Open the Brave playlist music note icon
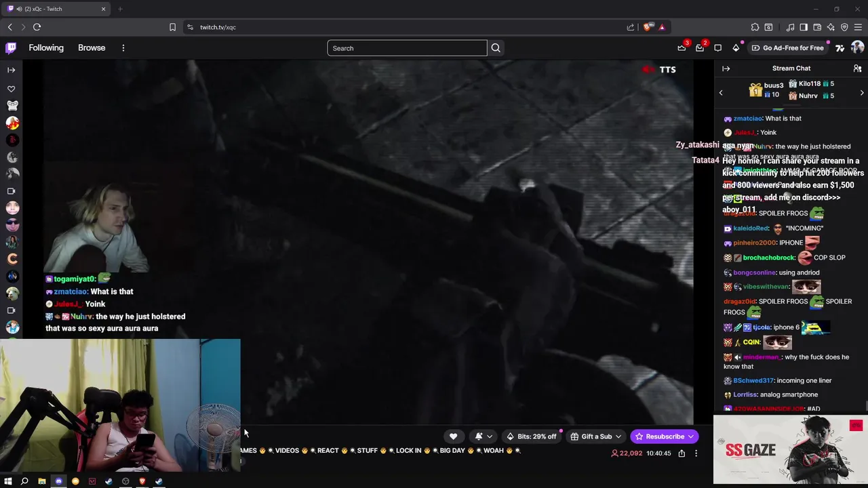The image size is (868, 488). click(790, 27)
